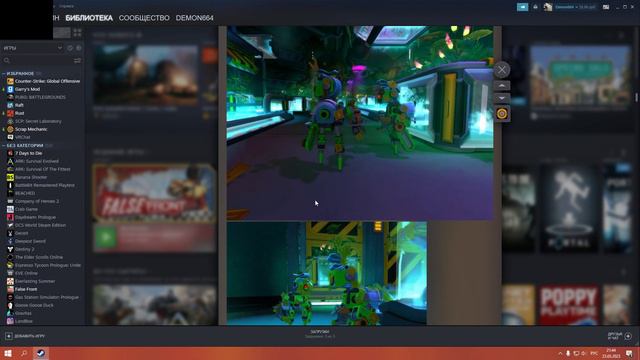
Task: Click the Counter-Strike game icon in sidebar
Action: click(10, 81)
